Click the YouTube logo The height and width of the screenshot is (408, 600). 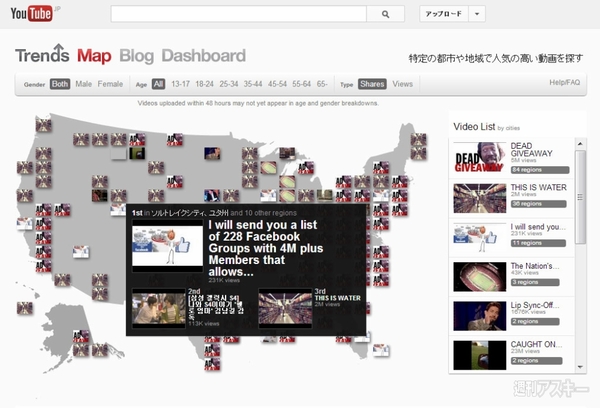(x=31, y=14)
